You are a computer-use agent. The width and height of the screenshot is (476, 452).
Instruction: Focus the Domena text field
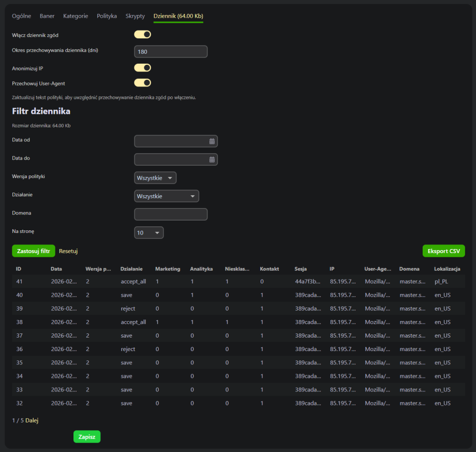pos(171,214)
